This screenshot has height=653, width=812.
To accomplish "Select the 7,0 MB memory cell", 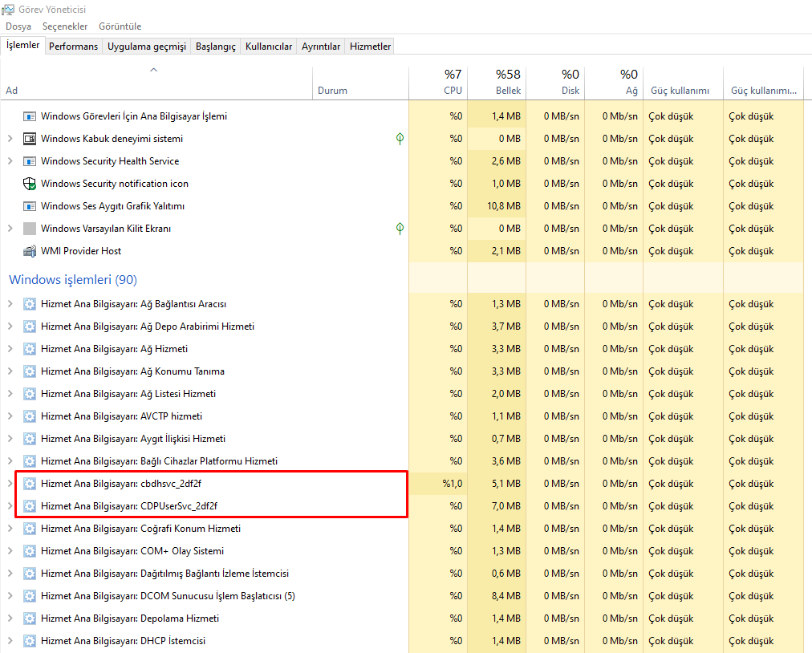I will tap(497, 506).
